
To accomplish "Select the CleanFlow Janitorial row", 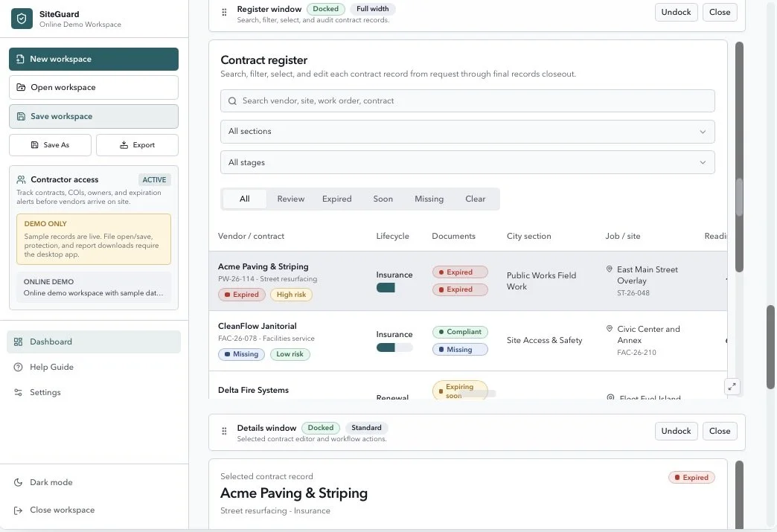I will point(468,341).
